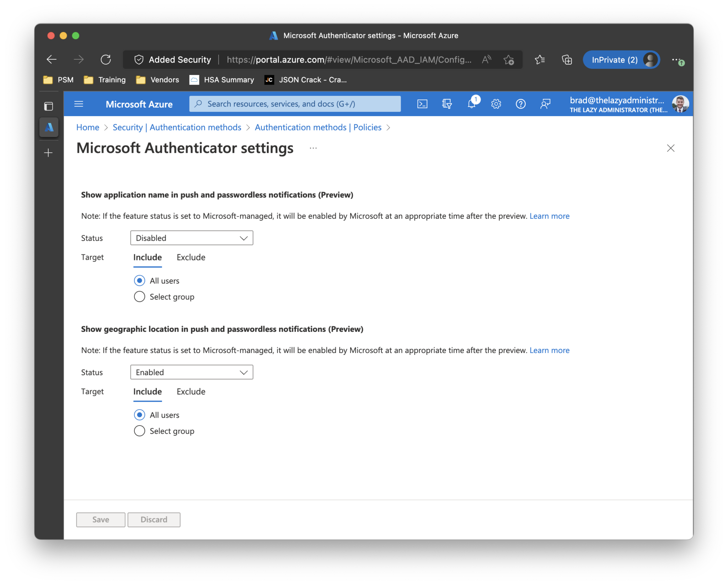The image size is (728, 585).
Task: Focus the Search resources search box
Action: click(x=295, y=104)
